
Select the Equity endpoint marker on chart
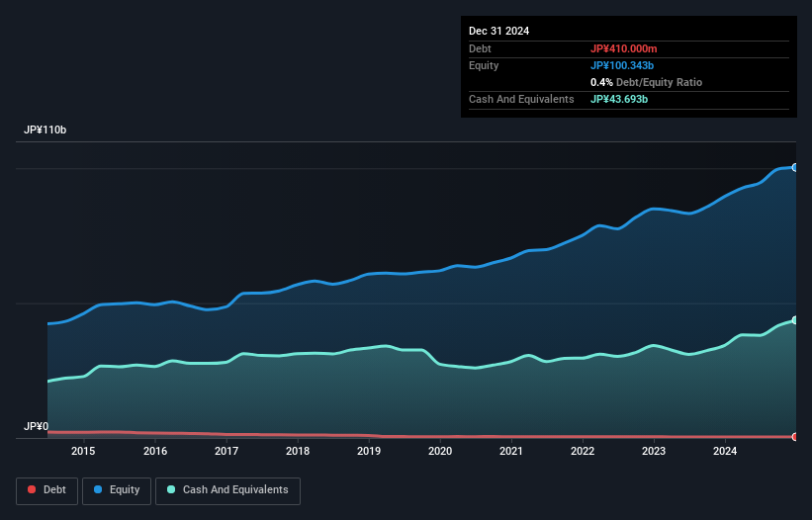coord(795,168)
